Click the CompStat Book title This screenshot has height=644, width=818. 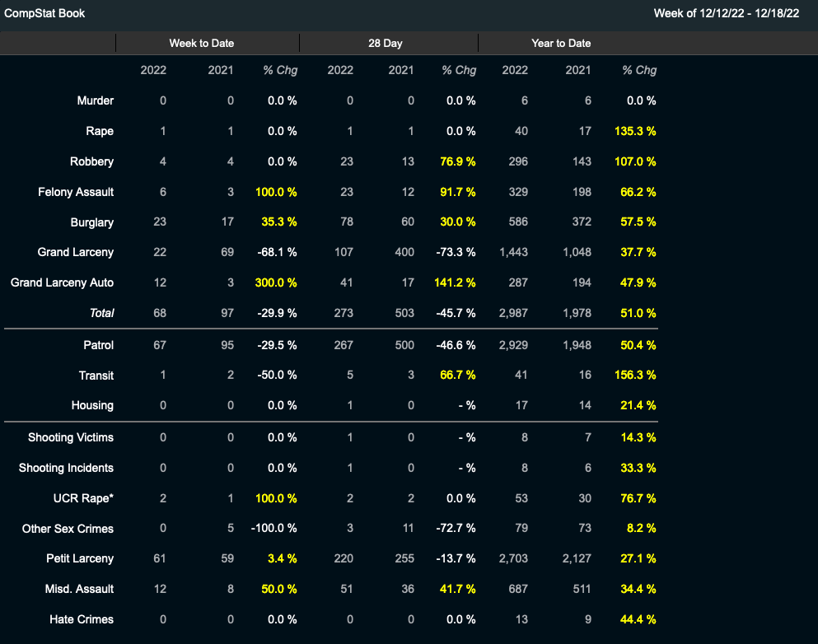(x=44, y=13)
